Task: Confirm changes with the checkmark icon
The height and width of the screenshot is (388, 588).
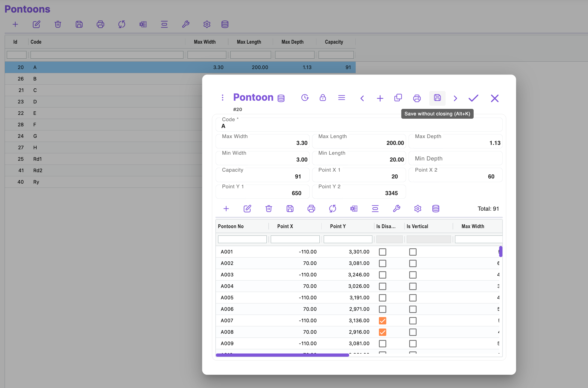Action: click(x=473, y=98)
